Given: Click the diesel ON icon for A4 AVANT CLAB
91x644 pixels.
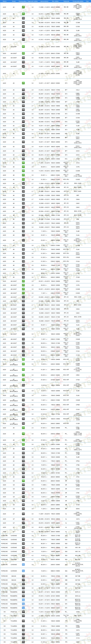Looking at the screenshot, I should click(x=23, y=62).
